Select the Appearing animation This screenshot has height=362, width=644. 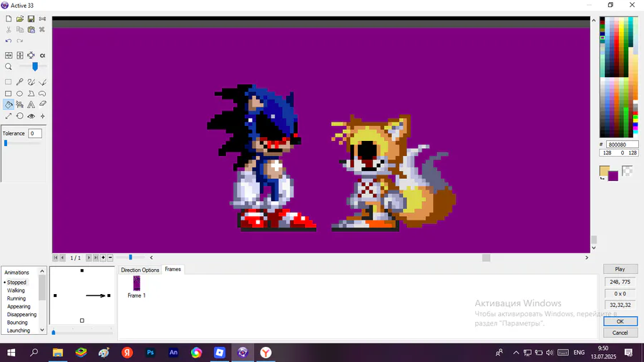tap(19, 307)
